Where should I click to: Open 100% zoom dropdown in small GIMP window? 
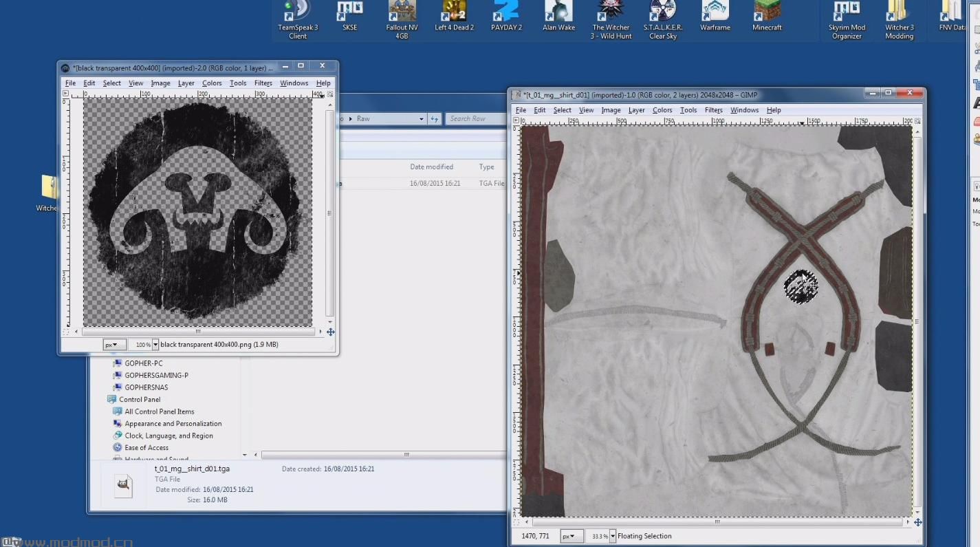[155, 344]
